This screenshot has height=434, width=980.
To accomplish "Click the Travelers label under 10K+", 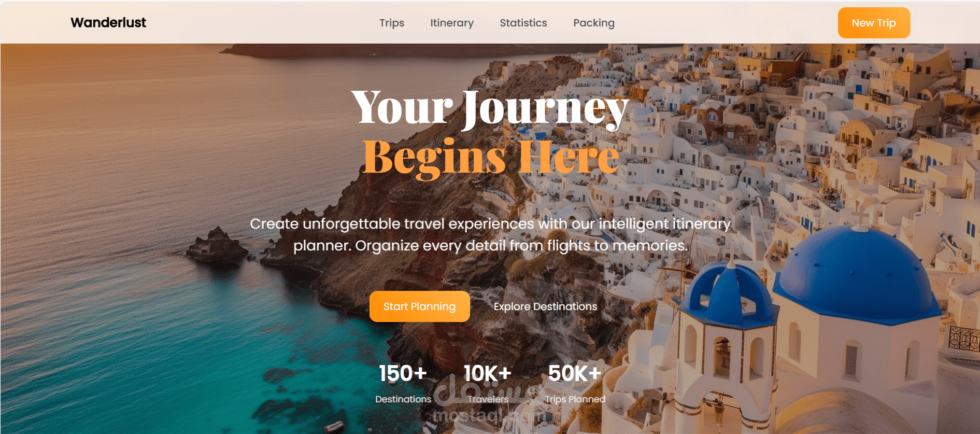I will (488, 399).
